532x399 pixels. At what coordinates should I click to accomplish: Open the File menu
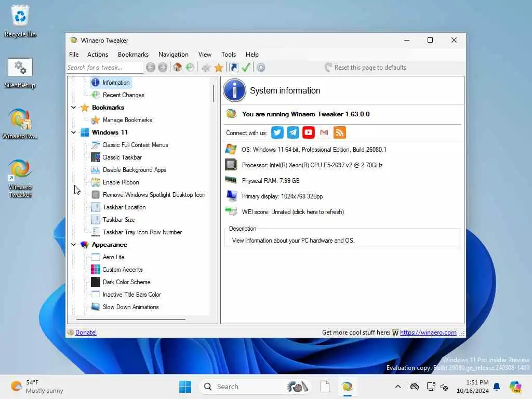[x=74, y=54]
